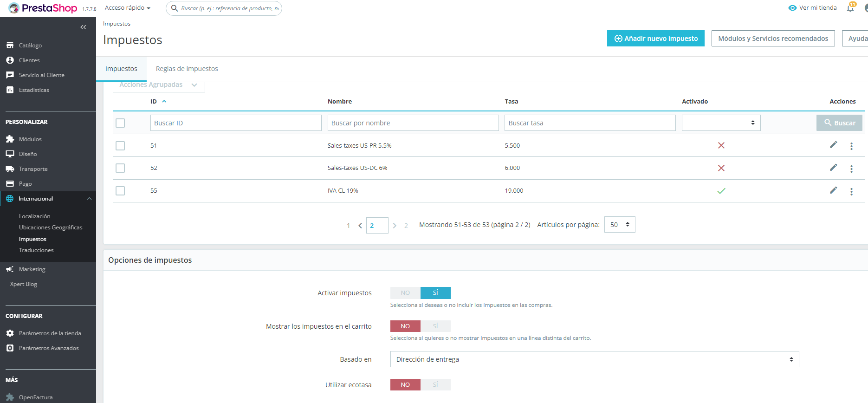Click the Parámetros de la tienda gear icon
Image resolution: width=868 pixels, height=403 pixels.
(x=10, y=333)
